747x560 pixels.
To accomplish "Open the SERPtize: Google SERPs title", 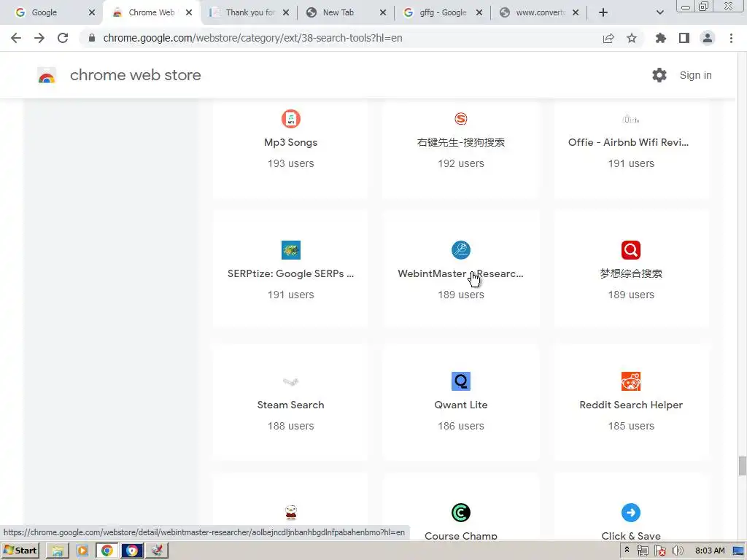I will coord(290,274).
